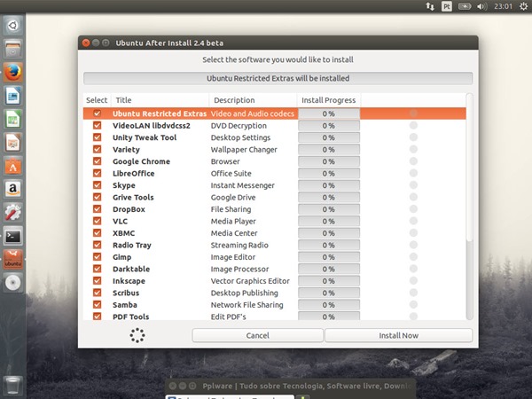Select 'Wallpaper Changer' description
Image resolution: width=532 pixels, height=399 pixels.
point(244,150)
